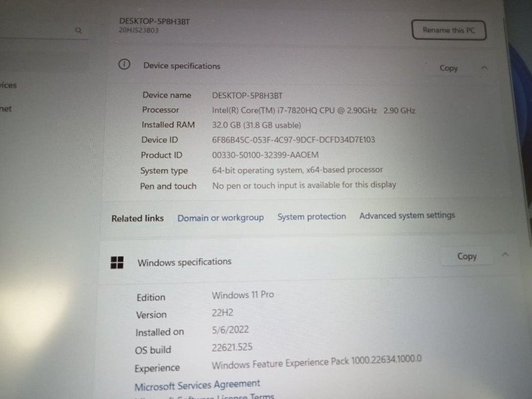Open the Domain or workgroup link
Screen dimensions: 532x399
click(x=221, y=217)
